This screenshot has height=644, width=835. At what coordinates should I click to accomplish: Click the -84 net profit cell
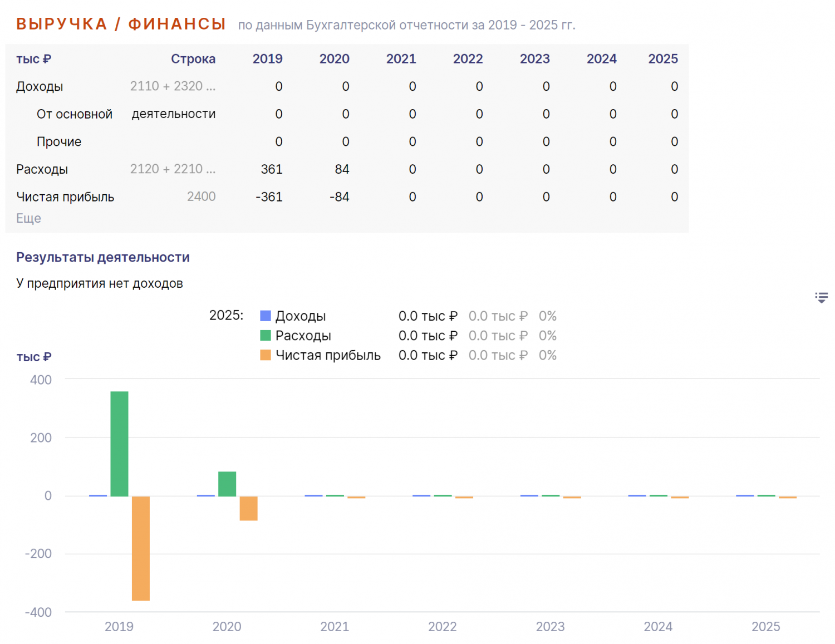coord(339,197)
